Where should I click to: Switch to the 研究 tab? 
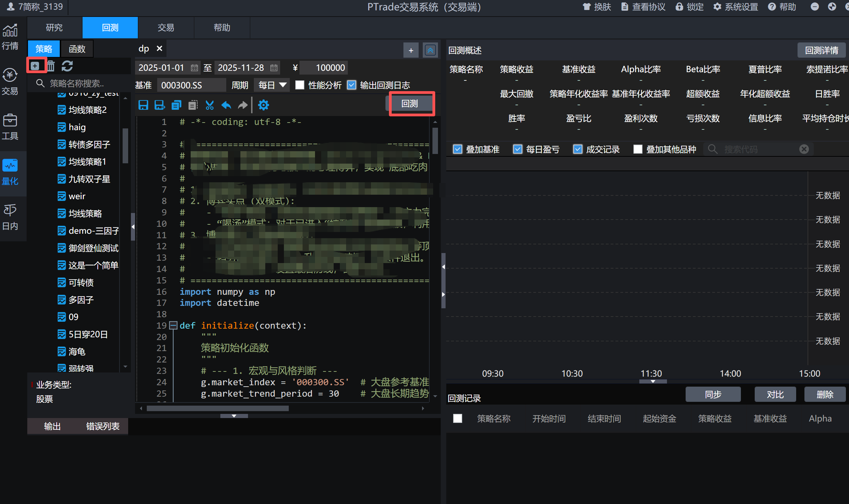click(x=54, y=28)
